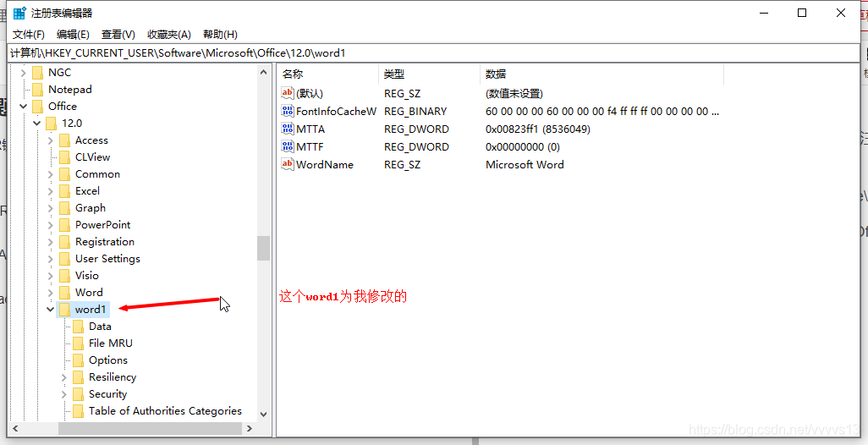Click the 类型 column header
868x445 pixels.
429,74
